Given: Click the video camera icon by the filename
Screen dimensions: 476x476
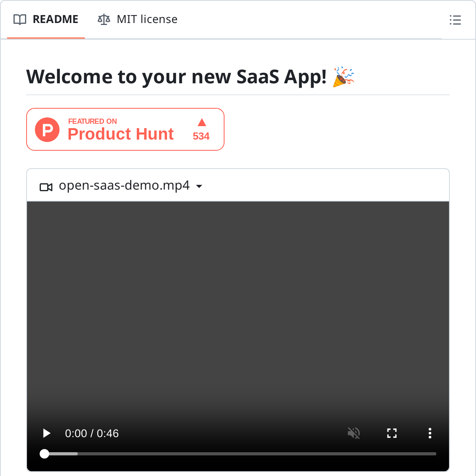Looking at the screenshot, I should [x=46, y=187].
